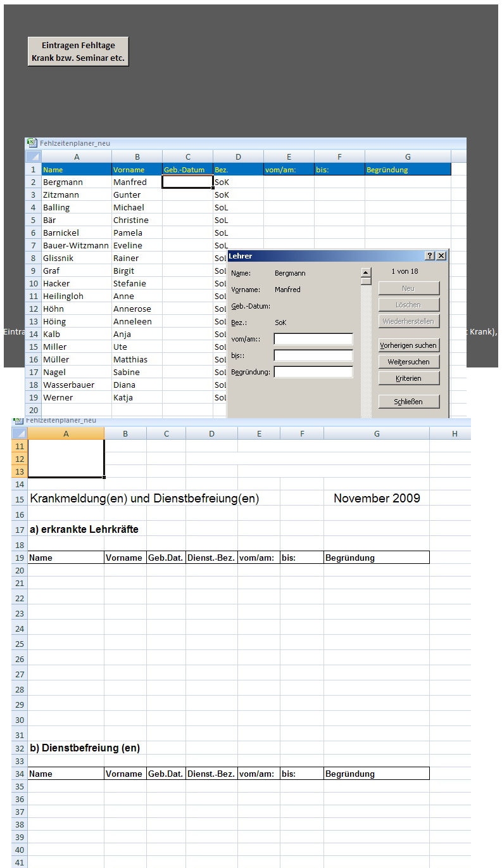Click the scrollbar thumb in Lehrer dialog
This screenshot has height=868, width=502.
click(x=366, y=282)
